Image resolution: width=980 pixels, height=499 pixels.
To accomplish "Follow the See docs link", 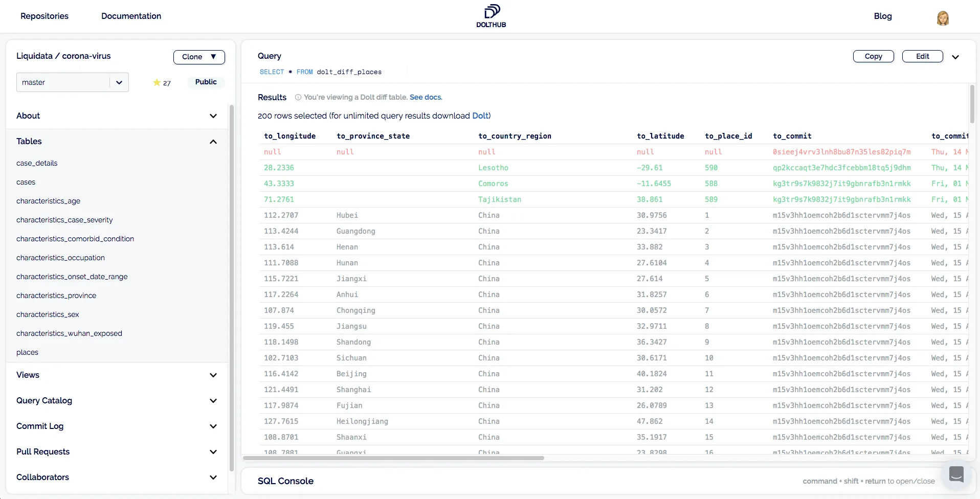I will (426, 97).
